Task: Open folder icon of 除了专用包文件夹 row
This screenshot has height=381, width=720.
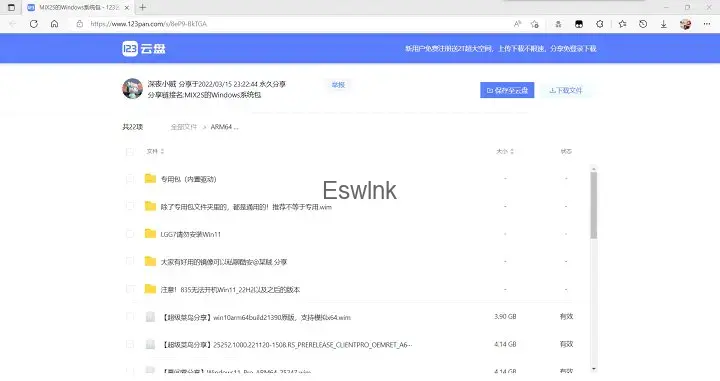Action: point(150,206)
